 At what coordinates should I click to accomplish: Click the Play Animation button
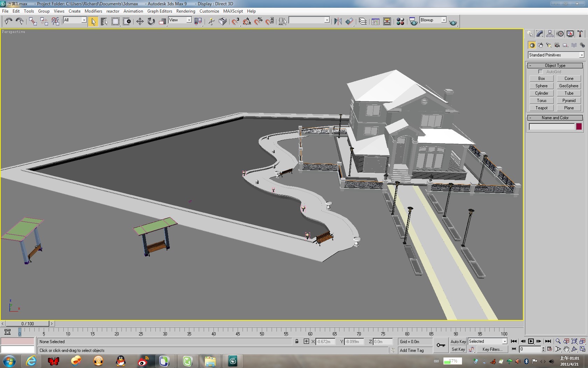[531, 341]
